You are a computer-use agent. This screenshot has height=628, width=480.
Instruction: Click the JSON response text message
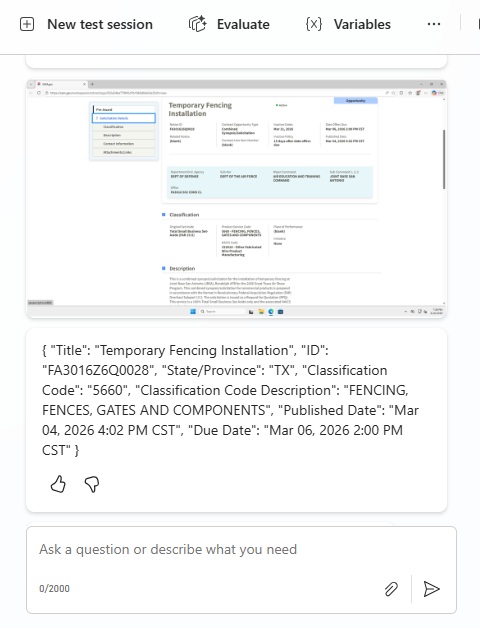click(x=230, y=400)
